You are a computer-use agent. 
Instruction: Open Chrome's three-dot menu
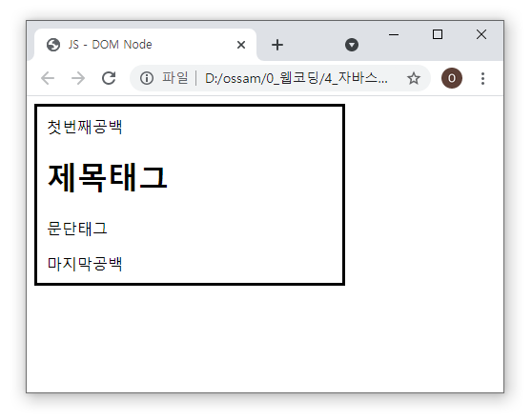(x=482, y=78)
